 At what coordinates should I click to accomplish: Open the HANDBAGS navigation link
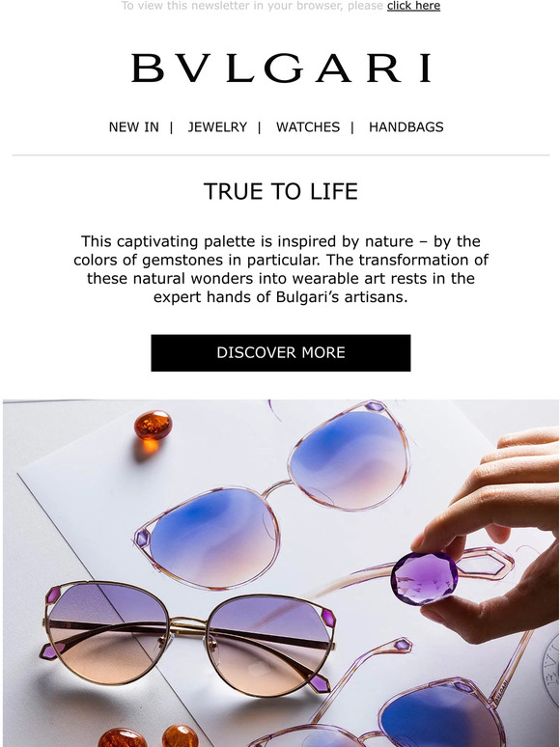coord(406,127)
